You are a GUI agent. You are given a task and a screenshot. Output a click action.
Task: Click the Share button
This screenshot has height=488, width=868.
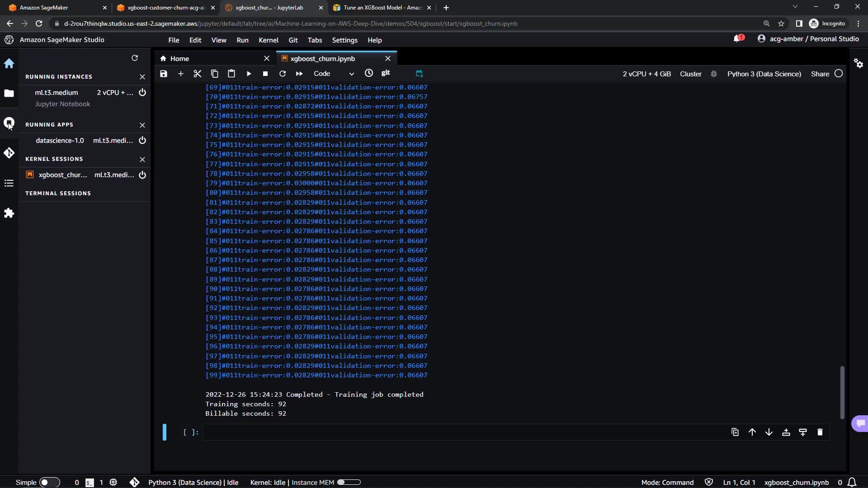click(x=820, y=74)
